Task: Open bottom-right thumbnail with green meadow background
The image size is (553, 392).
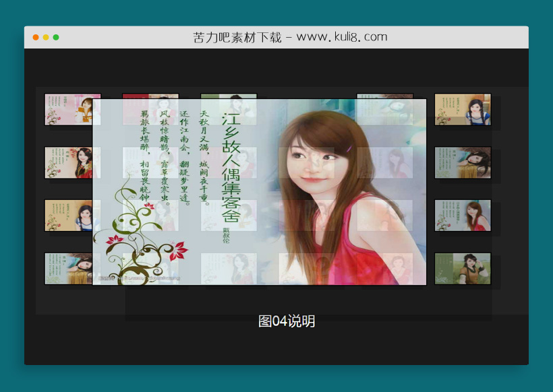Action: [x=463, y=269]
